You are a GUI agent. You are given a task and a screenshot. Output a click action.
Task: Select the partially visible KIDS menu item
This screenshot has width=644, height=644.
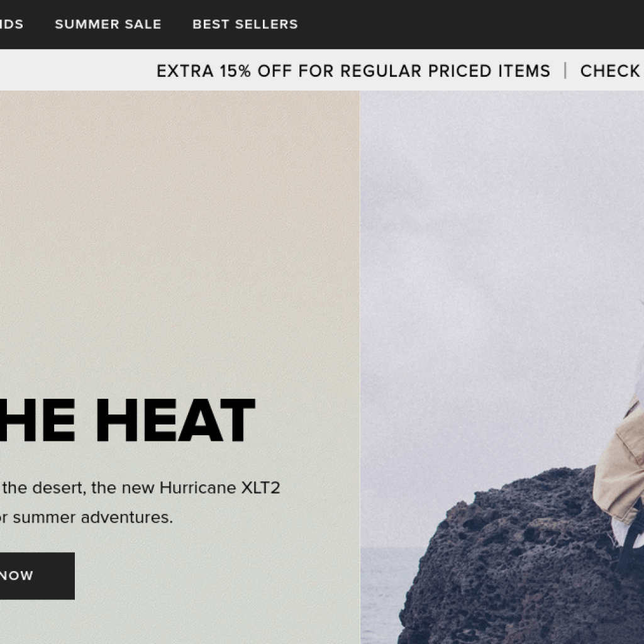coord(11,25)
